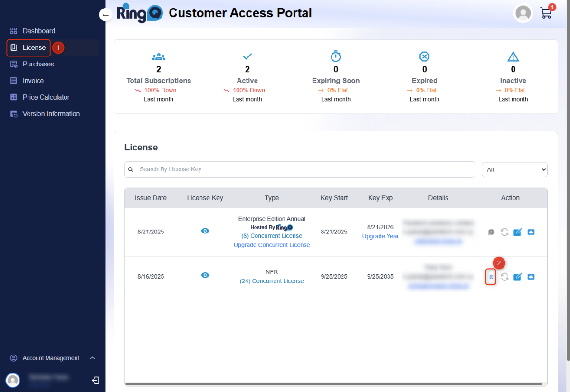
Task: Open the Purchases section from the sidebar
Action: [x=38, y=64]
